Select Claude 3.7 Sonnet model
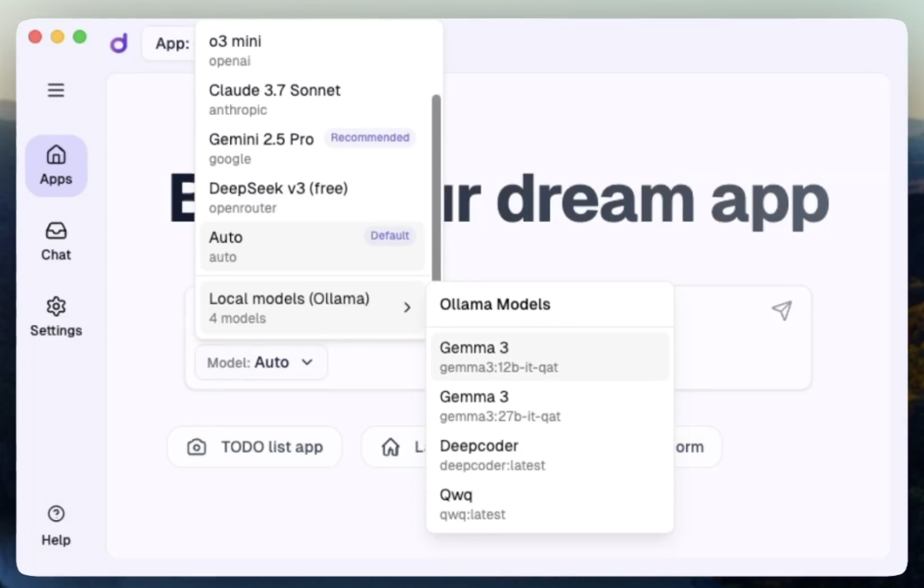924x588 pixels. point(312,99)
